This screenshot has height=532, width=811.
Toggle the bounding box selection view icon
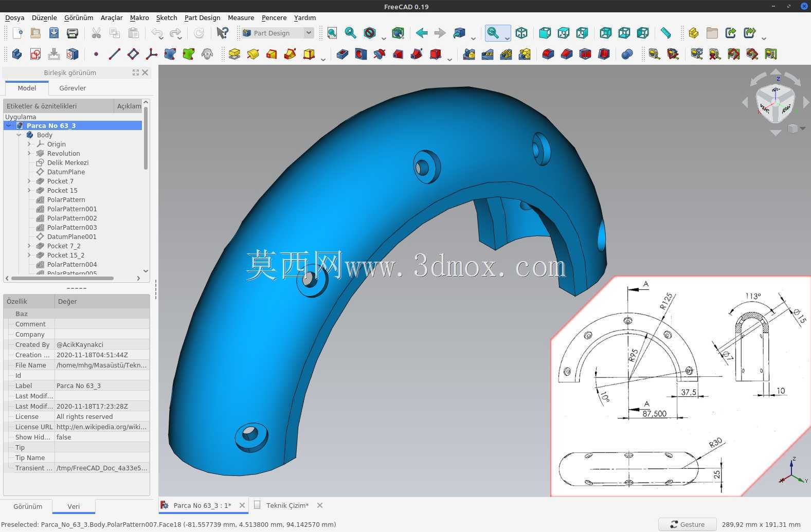(398, 33)
